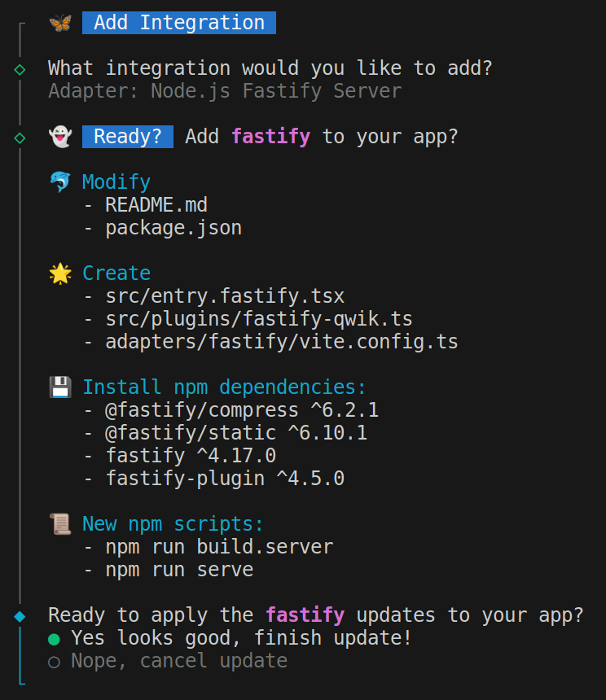The image size is (606, 700).
Task: Click 'fastify-plugin ^4.5.0' dependency line
Action: coord(225,479)
